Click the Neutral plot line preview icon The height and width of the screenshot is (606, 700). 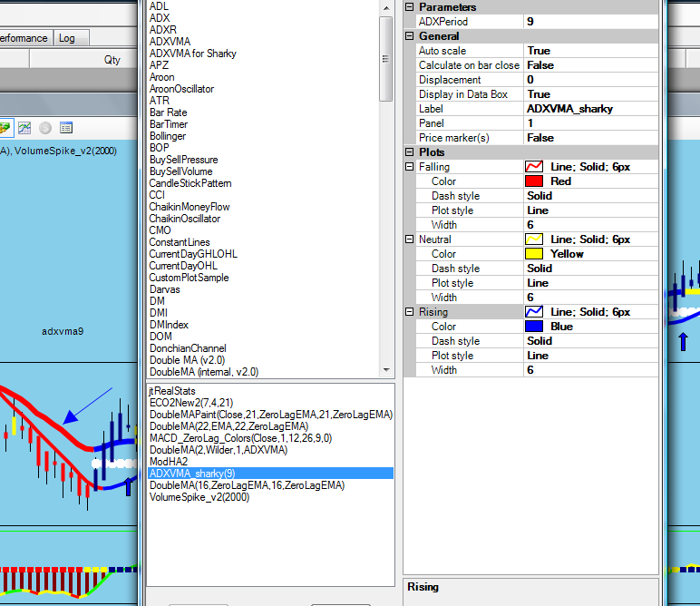click(534, 239)
